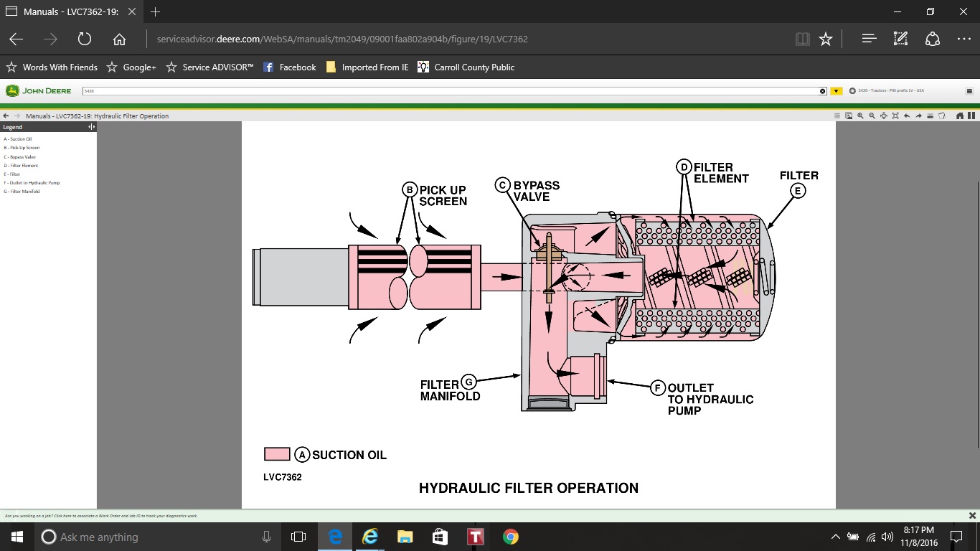Open reading view in Edge
Image resolution: width=980 pixels, height=551 pixels.
(x=802, y=39)
